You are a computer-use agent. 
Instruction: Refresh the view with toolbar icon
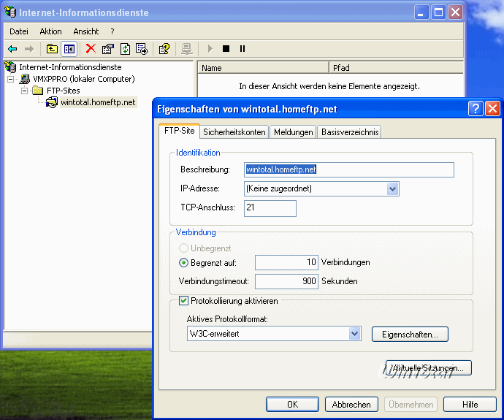pos(125,49)
